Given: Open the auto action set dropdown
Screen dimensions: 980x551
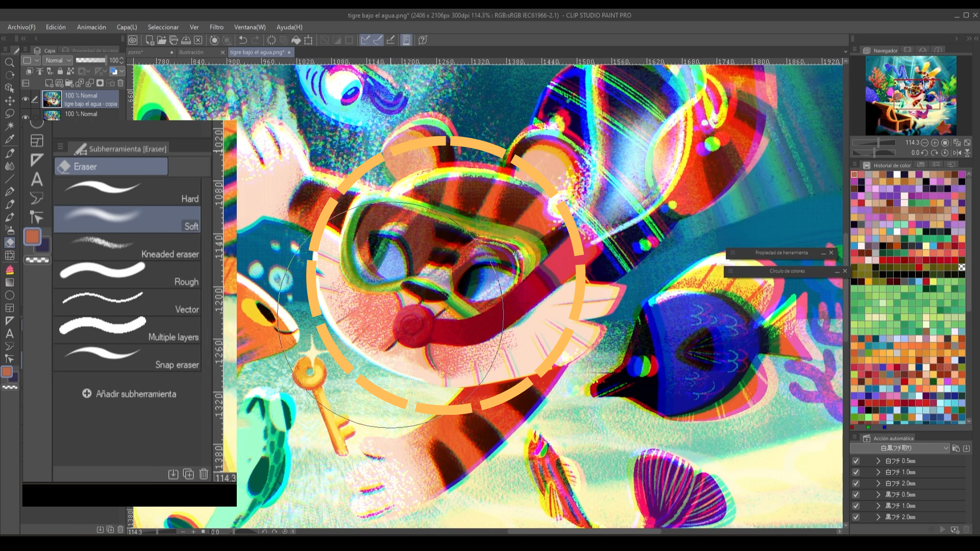Looking at the screenshot, I should pos(899,448).
